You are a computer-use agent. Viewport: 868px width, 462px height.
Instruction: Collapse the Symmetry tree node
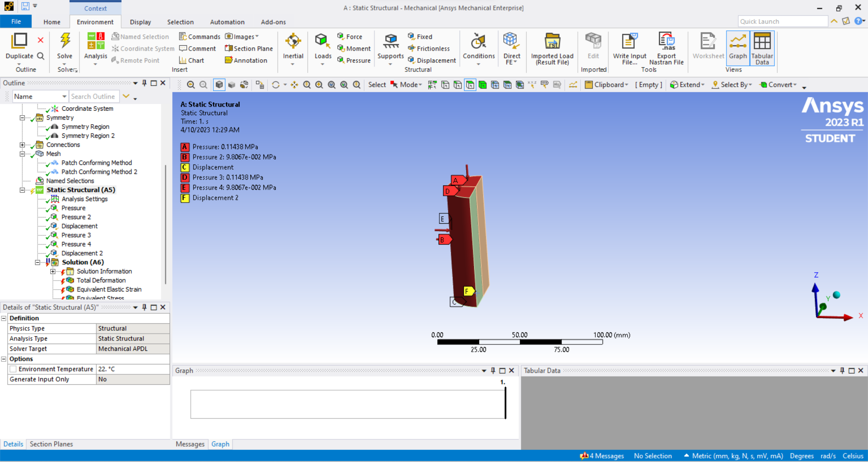(x=22, y=118)
